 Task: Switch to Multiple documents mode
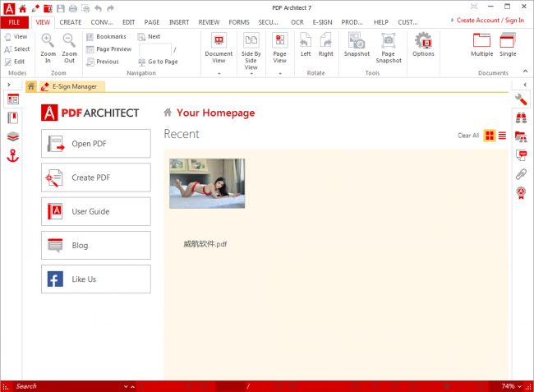click(x=482, y=44)
